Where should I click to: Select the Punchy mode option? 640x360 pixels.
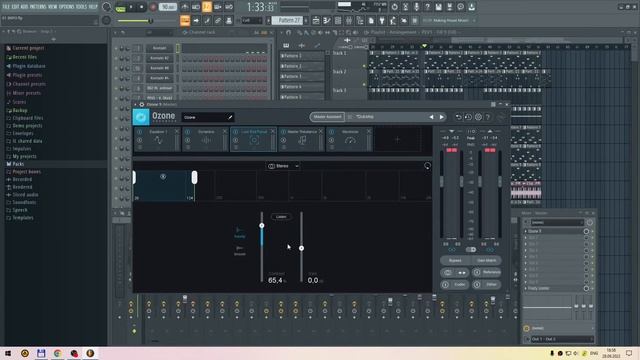coord(240,233)
